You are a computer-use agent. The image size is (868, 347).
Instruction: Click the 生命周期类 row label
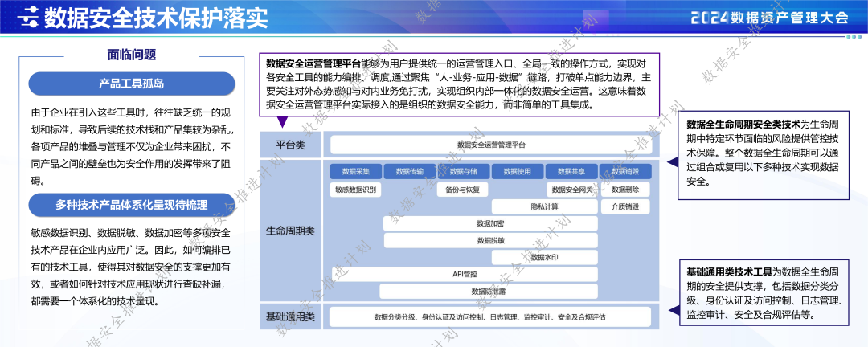291,230
